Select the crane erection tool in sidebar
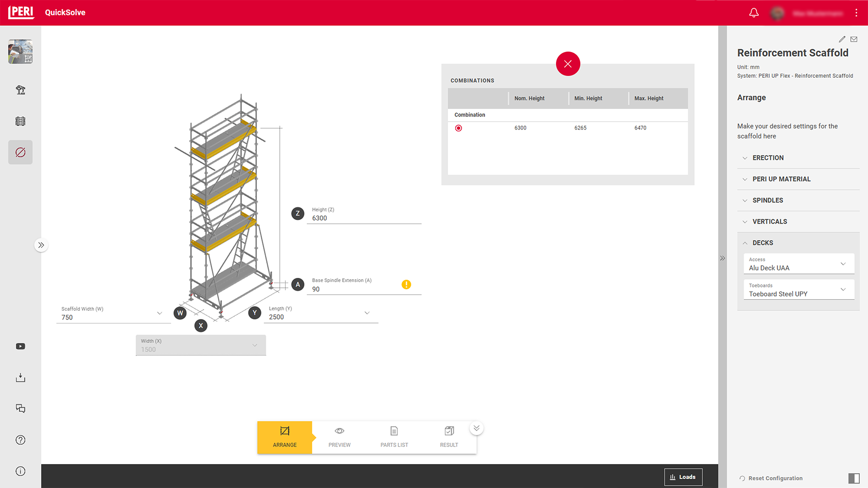 pos(20,90)
